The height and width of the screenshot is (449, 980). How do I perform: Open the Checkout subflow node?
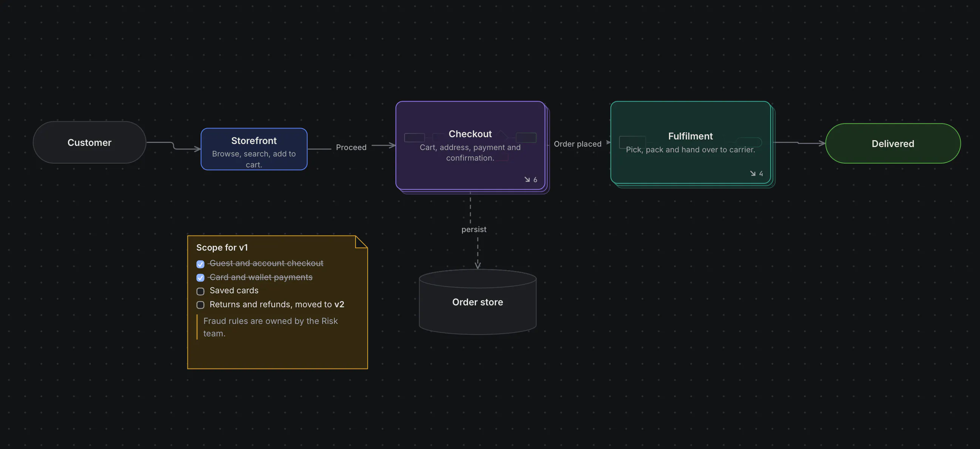(470, 146)
